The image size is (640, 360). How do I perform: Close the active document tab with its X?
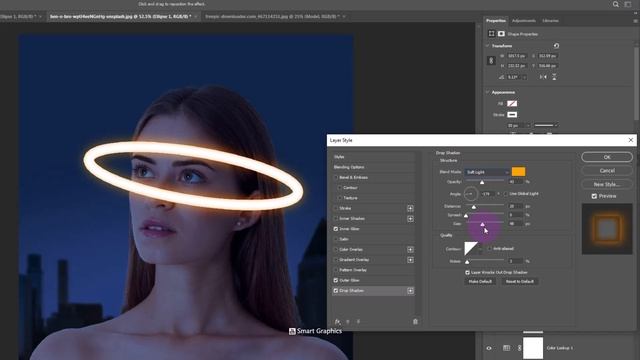(196, 16)
